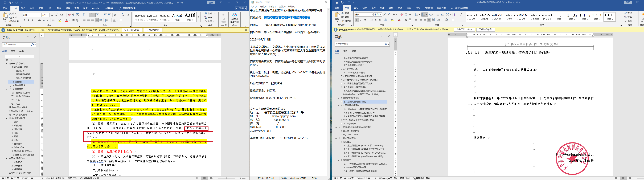
Task: Center-align text in left Word window
Action: (88, 20)
